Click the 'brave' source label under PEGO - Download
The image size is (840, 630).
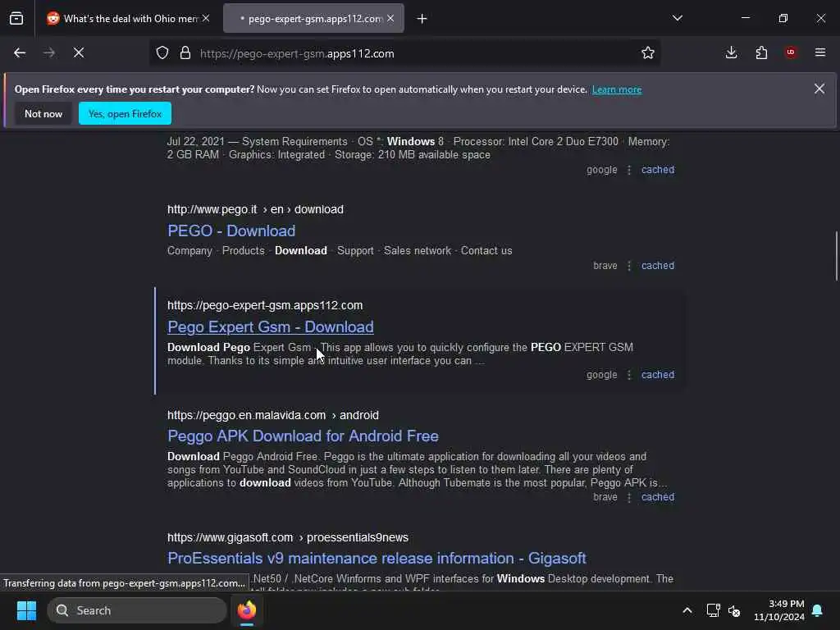coord(605,266)
